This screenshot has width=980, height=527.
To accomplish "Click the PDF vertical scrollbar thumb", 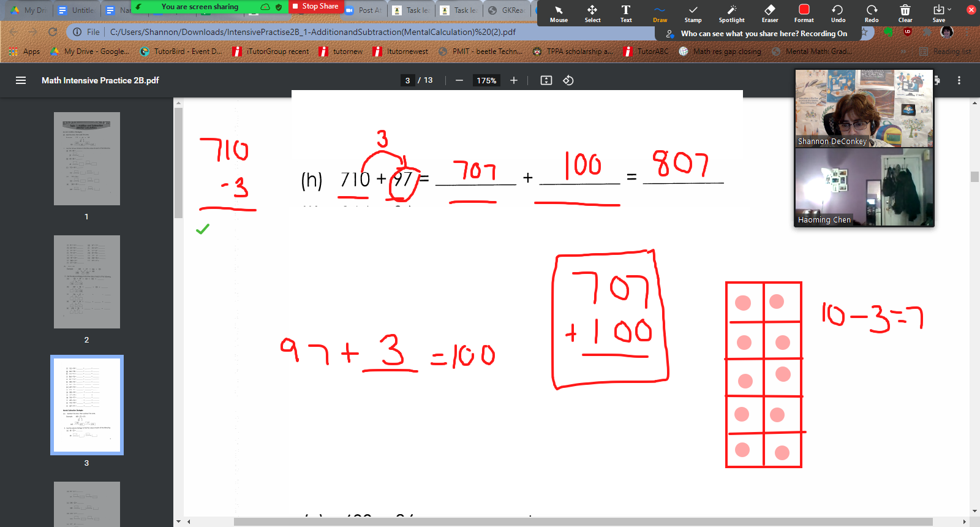I will [x=974, y=177].
